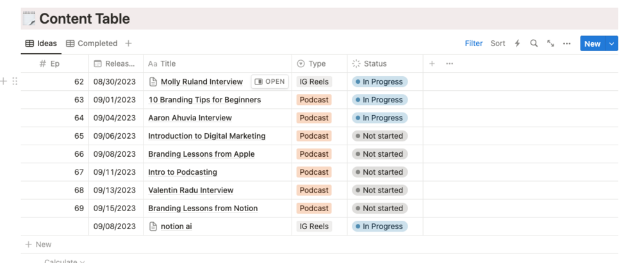
Task: Click the expand full-page arrows icon
Action: 550,44
